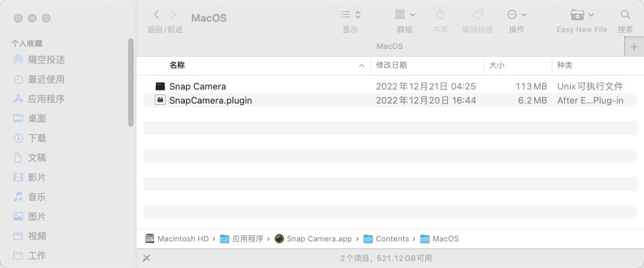Open the Easy New File toolbar menu

coord(582,15)
